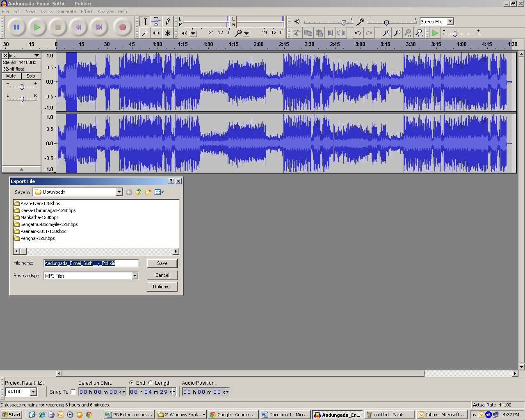Open the output meter dropdown arrow
Screen dimensions: 525x420
click(x=194, y=33)
